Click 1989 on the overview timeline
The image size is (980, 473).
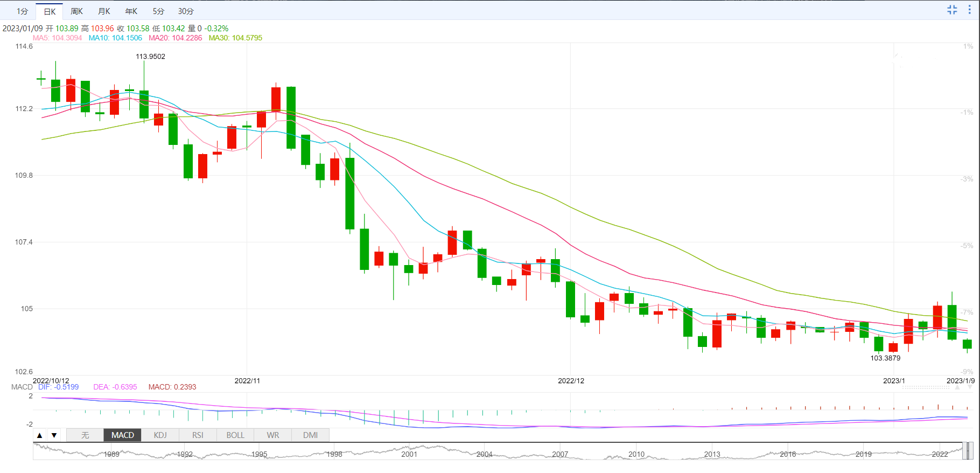pyautogui.click(x=111, y=454)
